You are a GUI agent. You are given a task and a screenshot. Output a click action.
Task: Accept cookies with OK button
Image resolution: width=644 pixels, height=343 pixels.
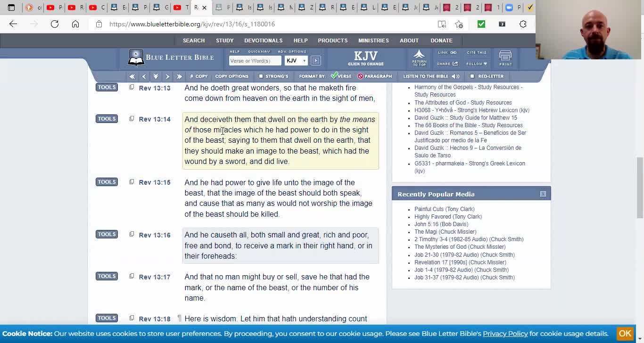tap(625, 334)
